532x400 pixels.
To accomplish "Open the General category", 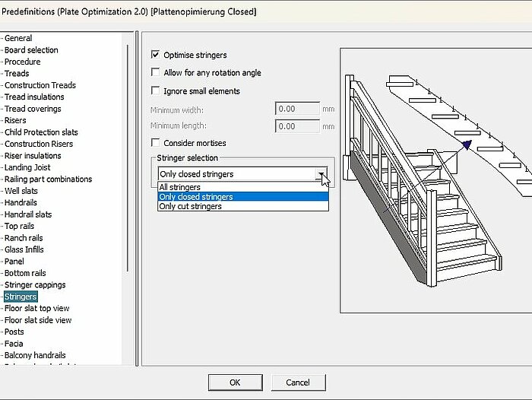I will tap(18, 38).
